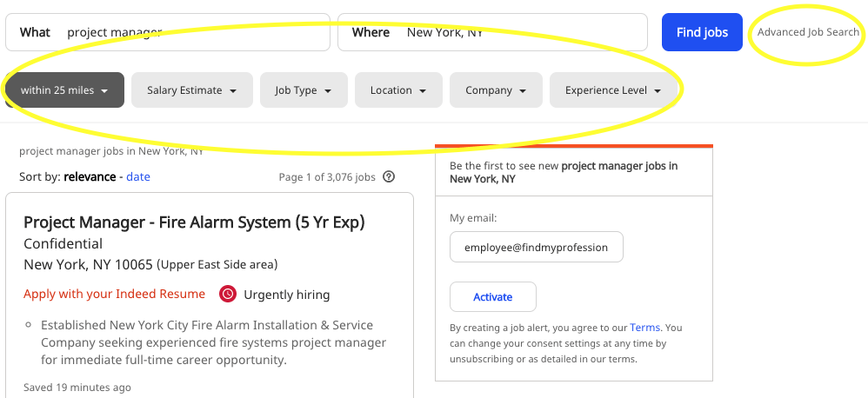Click the Find jobs button
The height and width of the screenshot is (398, 868).
pos(702,32)
